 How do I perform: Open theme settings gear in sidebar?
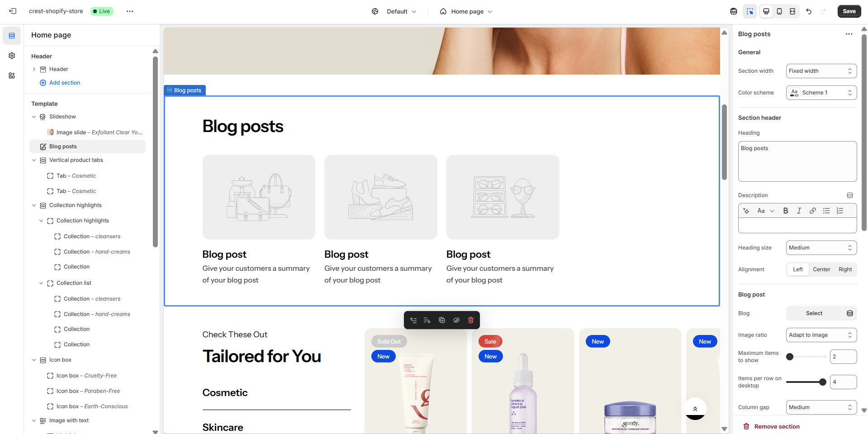click(x=12, y=56)
